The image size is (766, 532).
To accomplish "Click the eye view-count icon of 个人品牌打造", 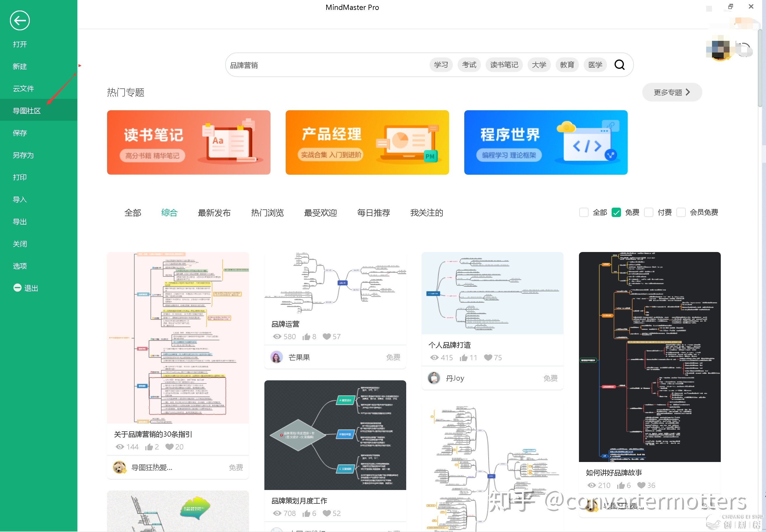I will pyautogui.click(x=434, y=358).
